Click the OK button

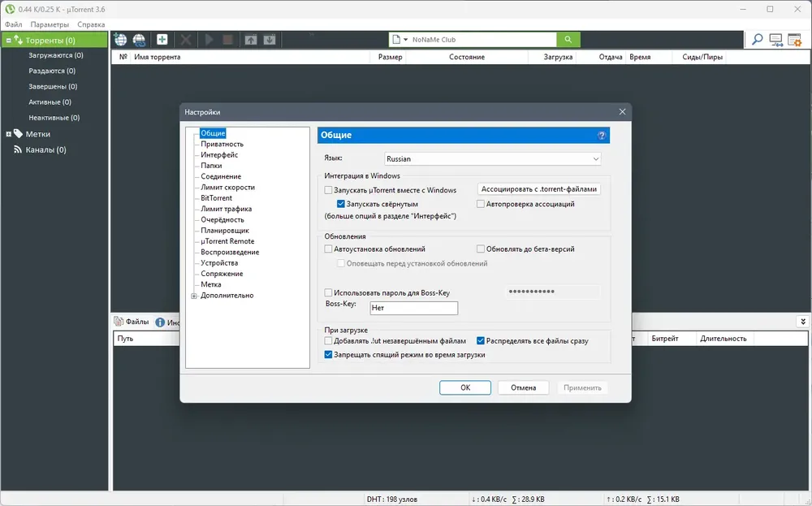pos(465,387)
